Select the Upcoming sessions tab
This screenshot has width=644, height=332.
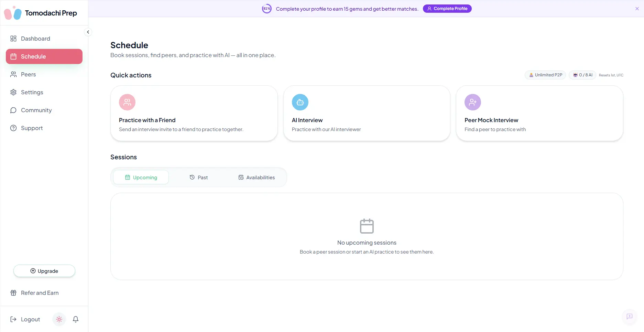141,178
